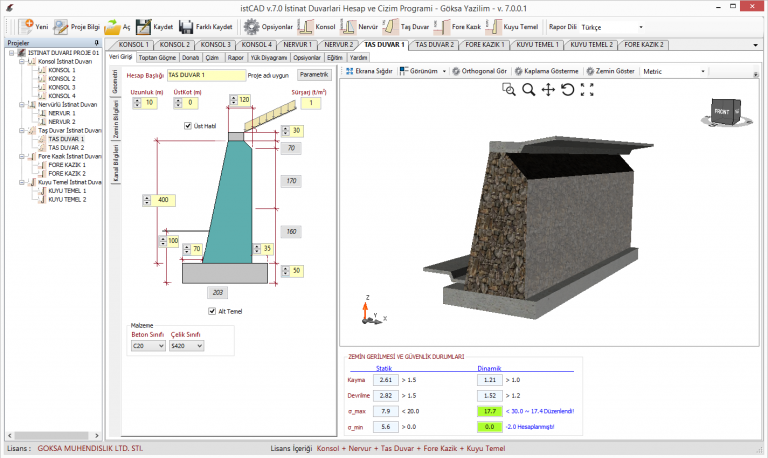Click Hesap Başlığı name field
Image resolution: width=768 pixels, height=458 pixels.
206,75
